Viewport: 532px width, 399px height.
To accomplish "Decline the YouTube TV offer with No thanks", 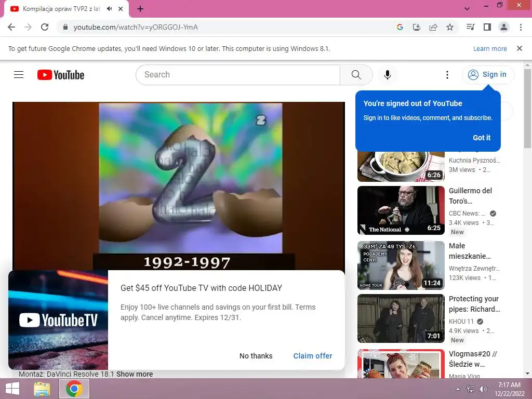I will (x=256, y=356).
